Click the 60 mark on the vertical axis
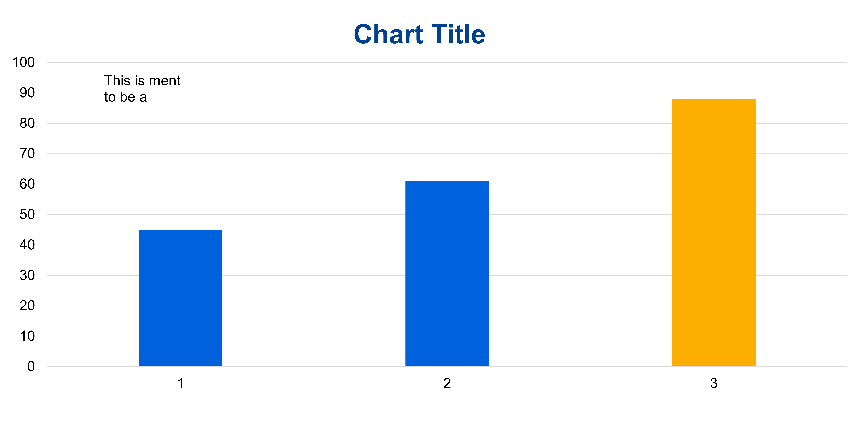The image size is (868, 428). coord(27,184)
